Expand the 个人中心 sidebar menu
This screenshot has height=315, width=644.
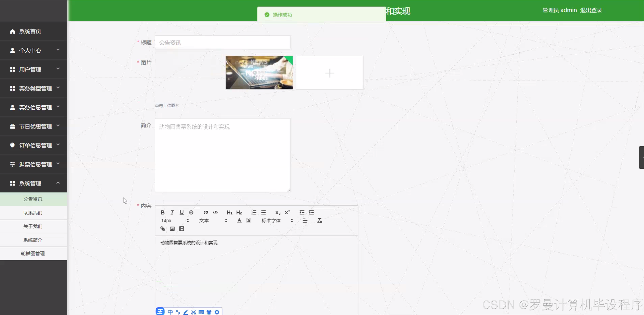coord(33,50)
